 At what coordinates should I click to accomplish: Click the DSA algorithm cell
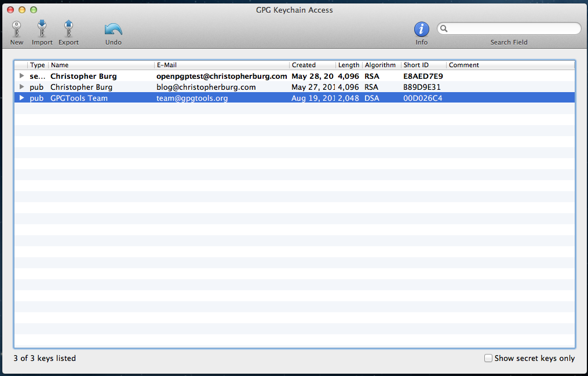[371, 98]
